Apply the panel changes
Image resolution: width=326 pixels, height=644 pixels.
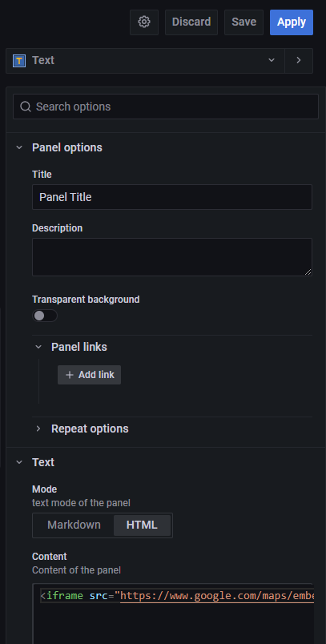click(292, 22)
